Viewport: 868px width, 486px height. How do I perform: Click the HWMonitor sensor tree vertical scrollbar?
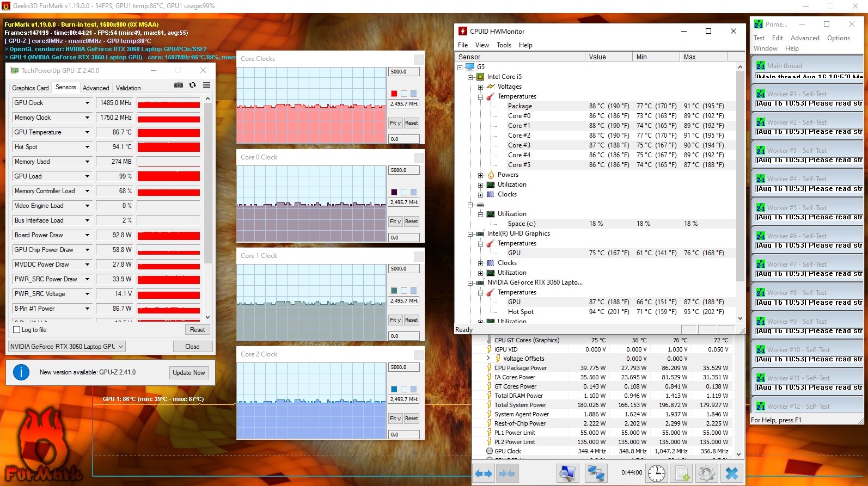pyautogui.click(x=740, y=193)
